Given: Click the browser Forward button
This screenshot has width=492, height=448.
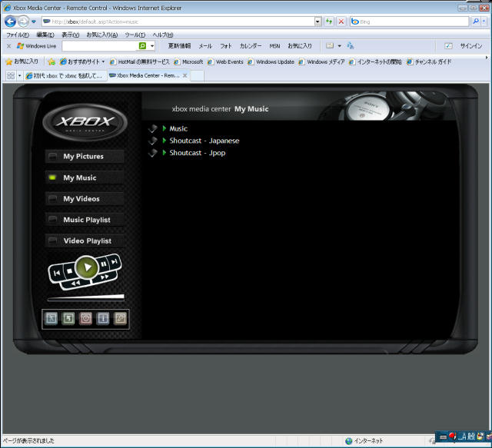Looking at the screenshot, I should (23, 22).
